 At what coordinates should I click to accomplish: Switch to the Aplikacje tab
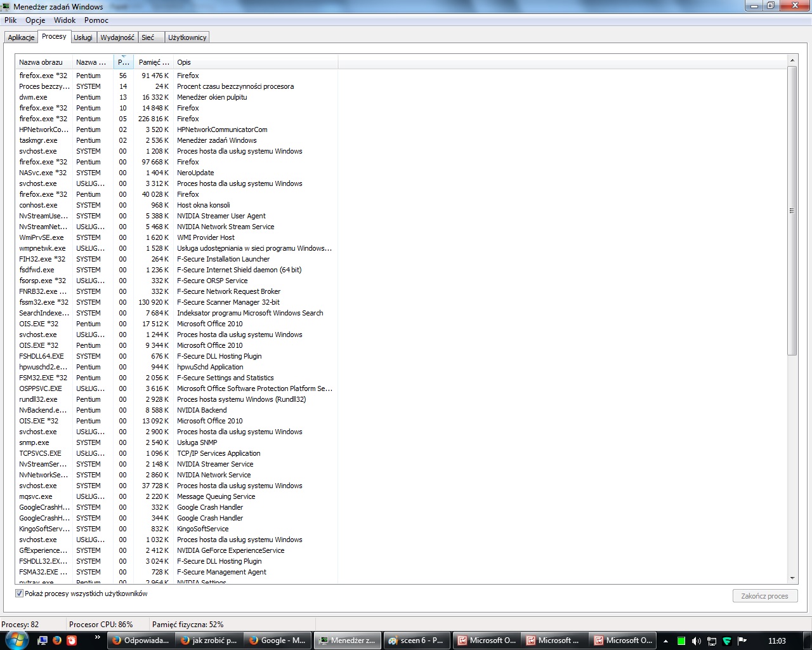(x=21, y=37)
